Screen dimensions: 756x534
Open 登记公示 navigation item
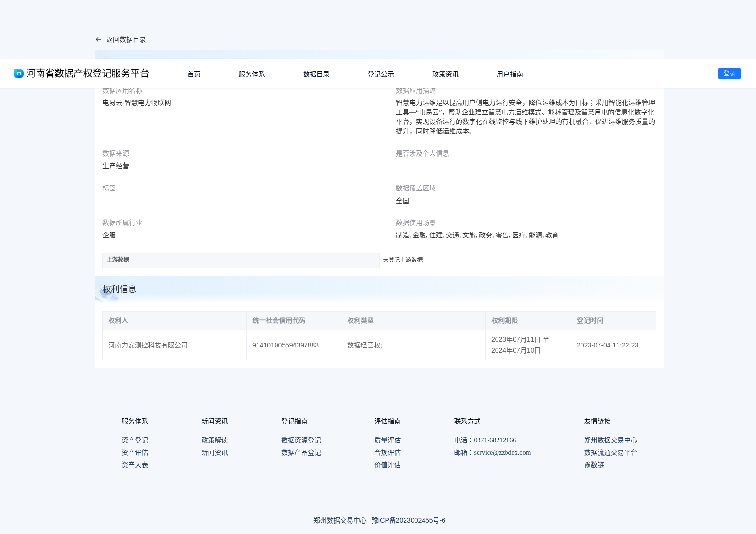tap(381, 74)
